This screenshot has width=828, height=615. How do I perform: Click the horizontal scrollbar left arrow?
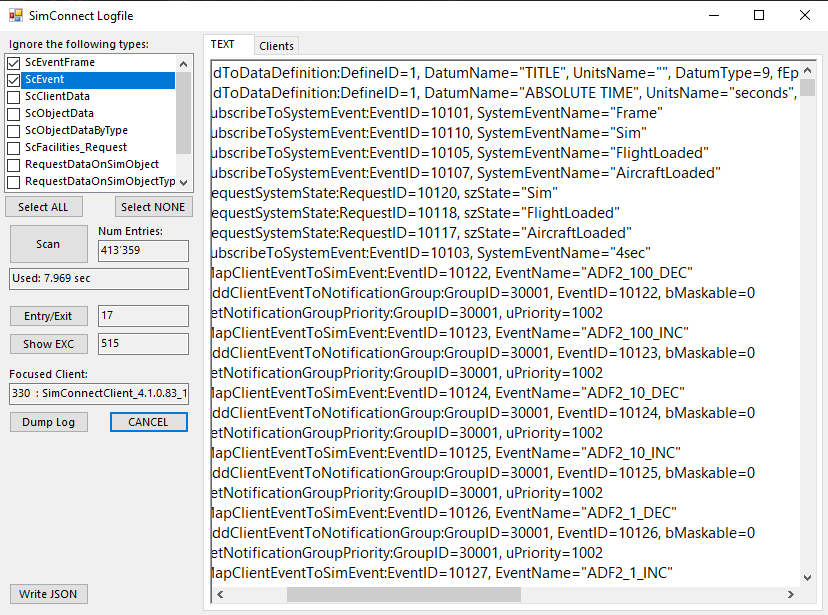220,594
